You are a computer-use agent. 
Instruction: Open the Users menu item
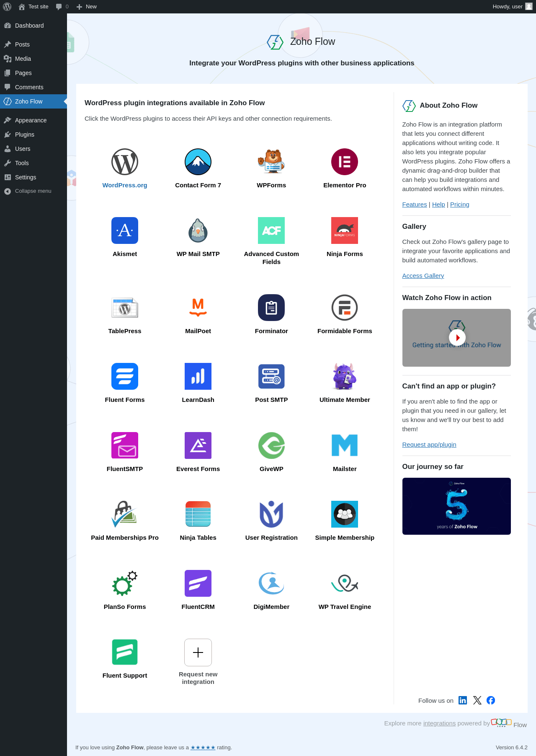(x=33, y=149)
